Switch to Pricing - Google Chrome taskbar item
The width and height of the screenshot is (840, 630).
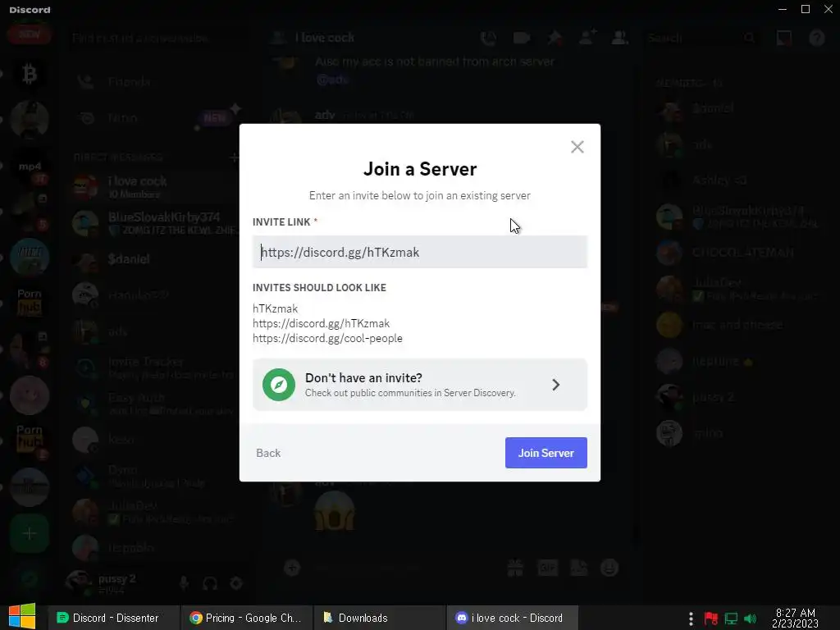[x=246, y=618]
